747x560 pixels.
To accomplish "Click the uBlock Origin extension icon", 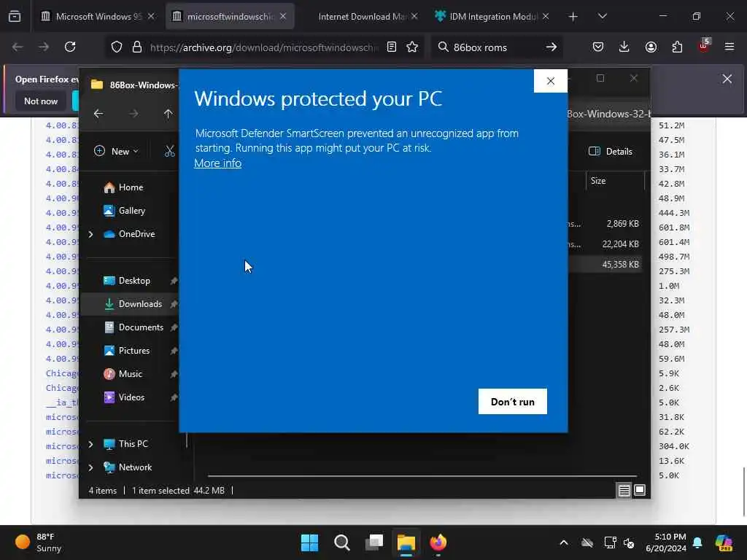I will (x=704, y=46).
